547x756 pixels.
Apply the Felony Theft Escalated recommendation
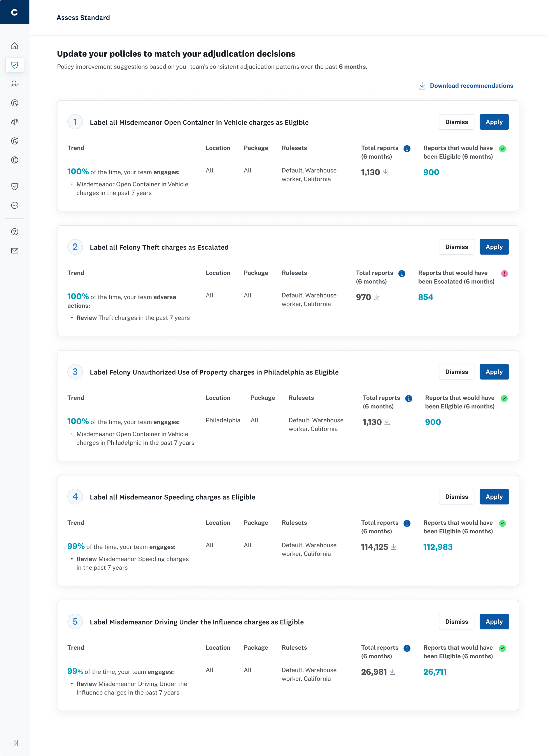(494, 247)
